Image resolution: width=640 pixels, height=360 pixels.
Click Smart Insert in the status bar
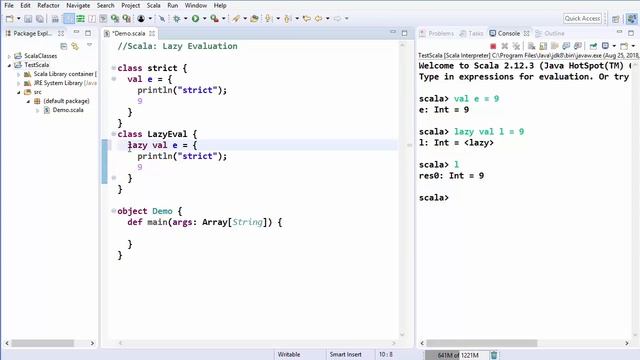(345, 355)
